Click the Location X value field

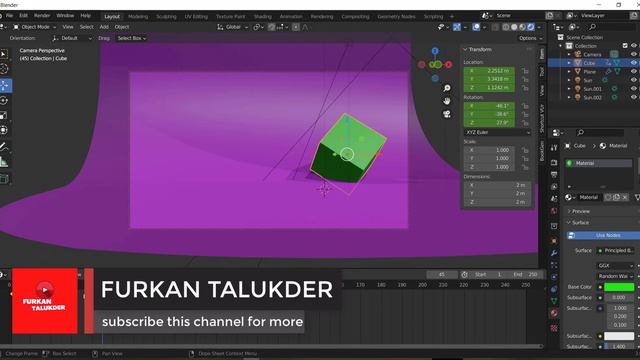pyautogui.click(x=489, y=71)
